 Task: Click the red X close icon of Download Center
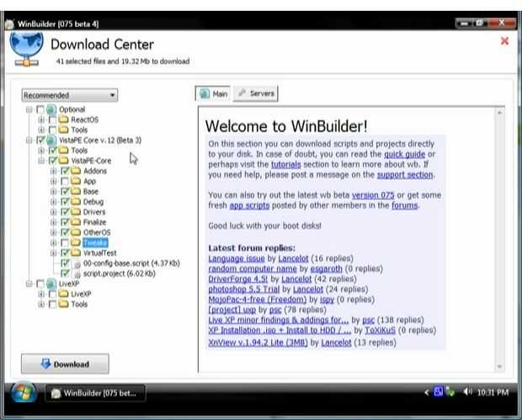tap(504, 41)
